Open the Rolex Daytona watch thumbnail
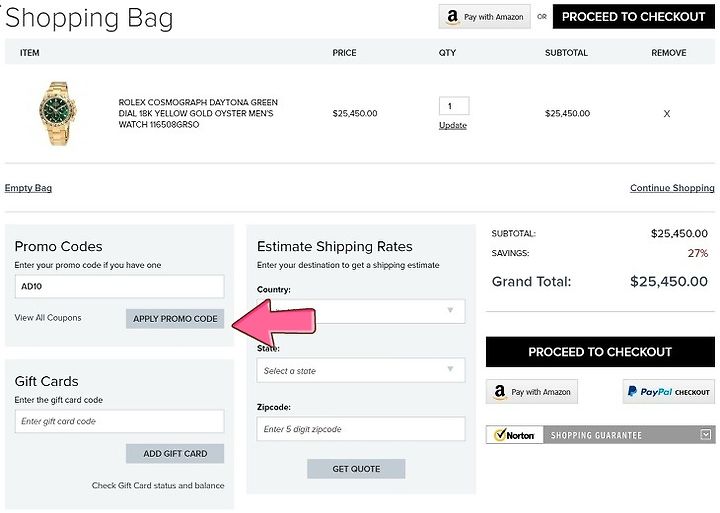Image resolution: width=720 pixels, height=513 pixels. 58,113
